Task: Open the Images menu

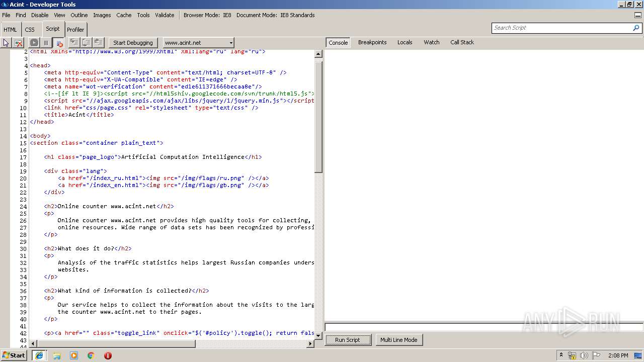Action: (x=102, y=15)
